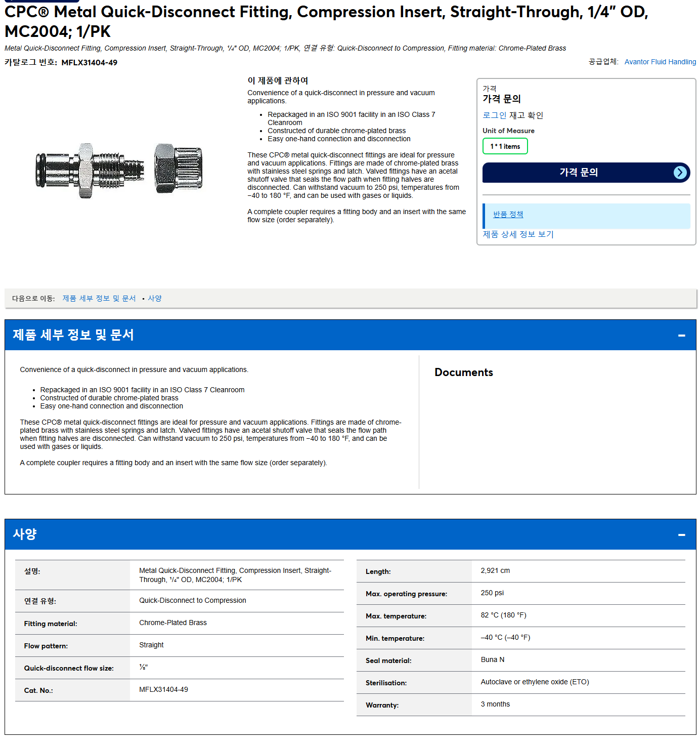Open the Avantor Fluid Handling supplier link
The image size is (700, 745).
click(x=660, y=62)
